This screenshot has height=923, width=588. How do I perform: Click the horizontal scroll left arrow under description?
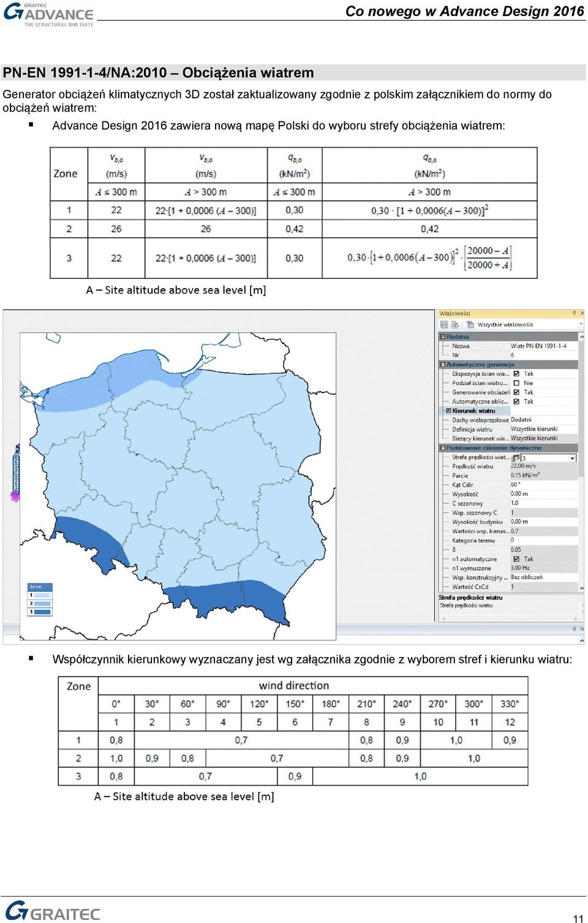click(444, 618)
